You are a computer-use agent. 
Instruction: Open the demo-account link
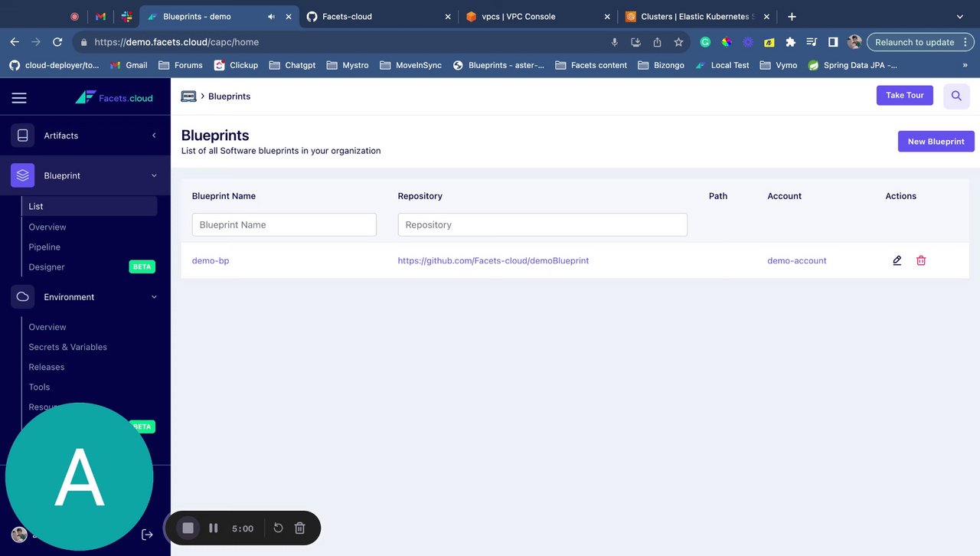[797, 260]
